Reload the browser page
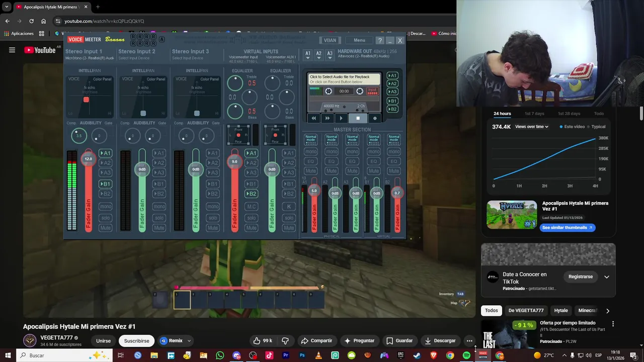The image size is (644, 362). 31,21
